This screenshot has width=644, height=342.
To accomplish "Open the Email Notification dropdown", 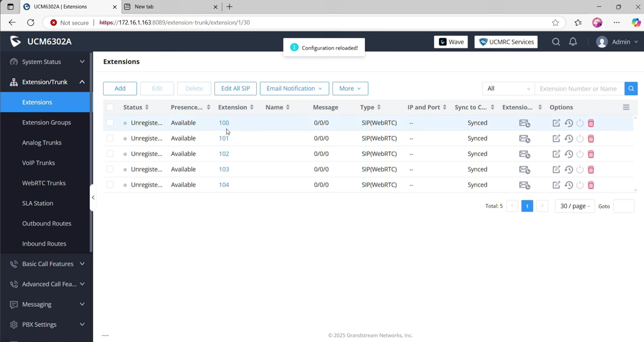I will (294, 89).
